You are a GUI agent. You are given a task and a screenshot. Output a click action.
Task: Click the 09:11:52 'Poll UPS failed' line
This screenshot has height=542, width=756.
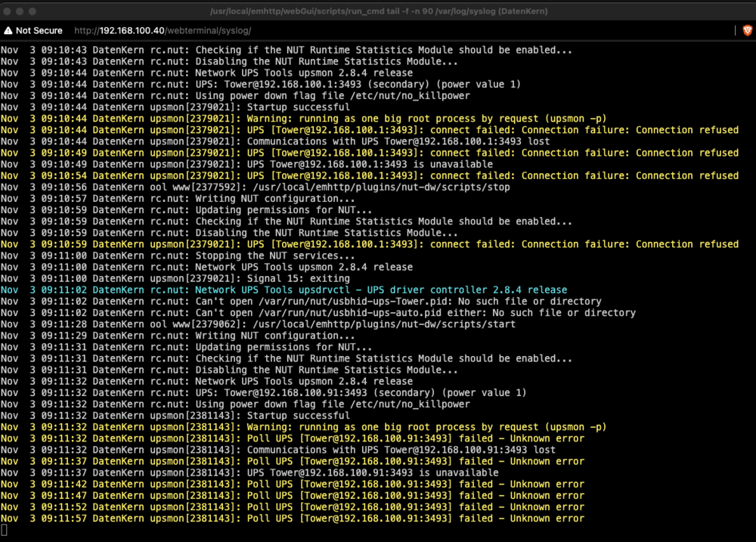coord(292,506)
